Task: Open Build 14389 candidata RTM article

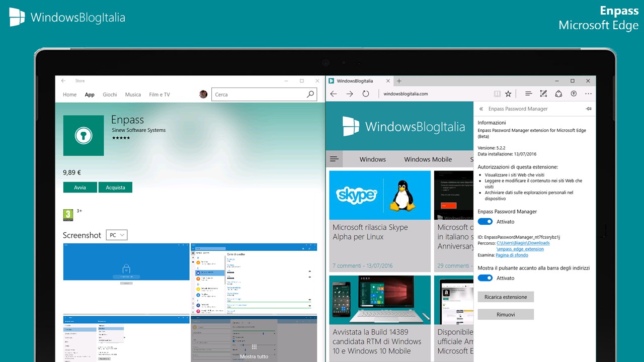Action: click(377, 341)
